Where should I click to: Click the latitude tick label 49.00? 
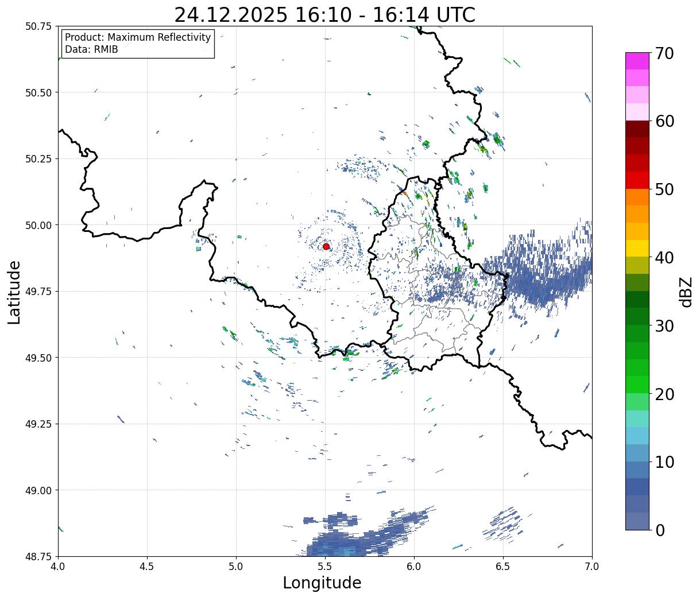pos(38,490)
